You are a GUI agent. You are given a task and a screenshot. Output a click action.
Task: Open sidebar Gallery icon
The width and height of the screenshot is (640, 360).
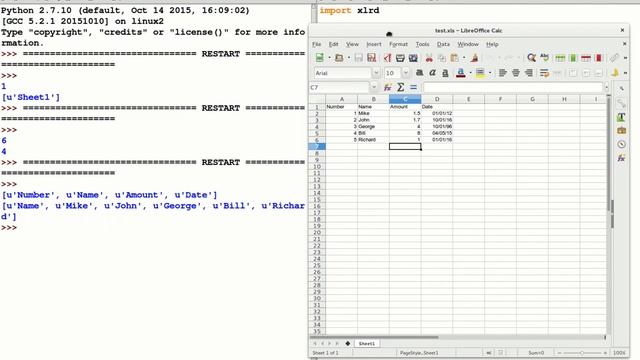tap(621, 131)
